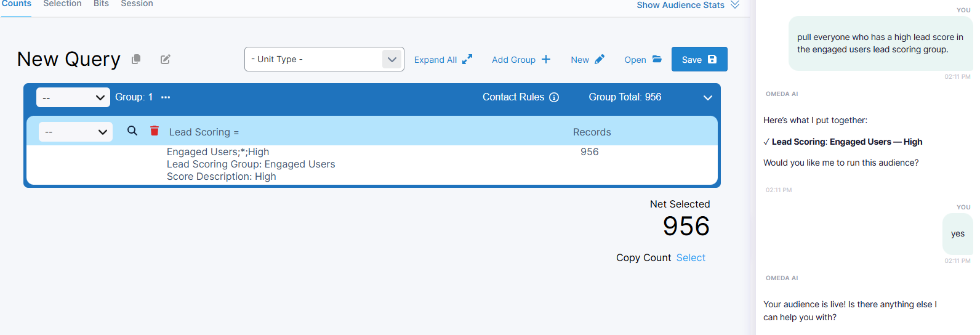Viewport: 980px width, 335px height.
Task: Click the plus icon beside Add Group
Action: pyautogui.click(x=546, y=59)
